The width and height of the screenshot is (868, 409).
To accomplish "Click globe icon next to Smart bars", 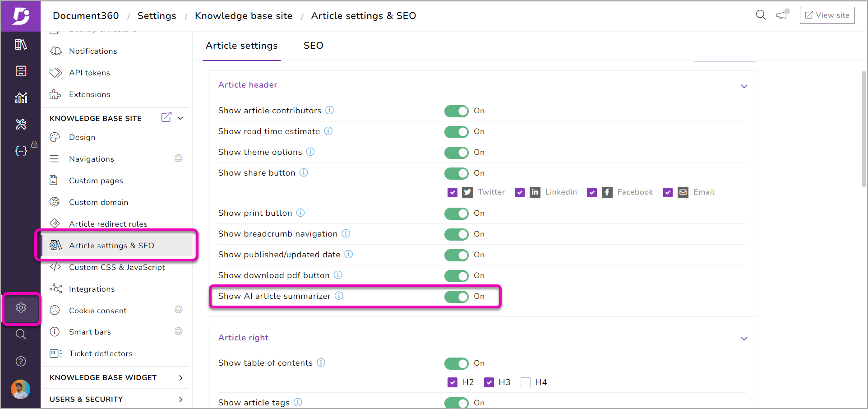I will point(179,331).
